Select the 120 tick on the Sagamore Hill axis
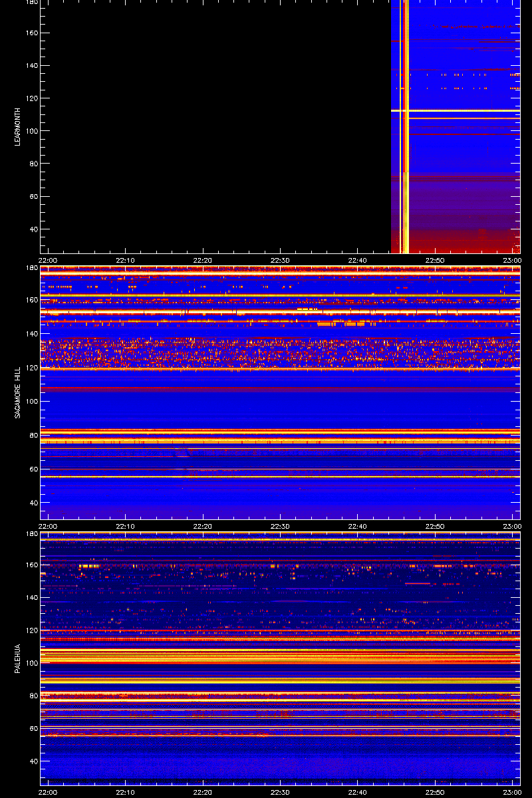Image resolution: width=532 pixels, height=798 pixels. (31, 368)
